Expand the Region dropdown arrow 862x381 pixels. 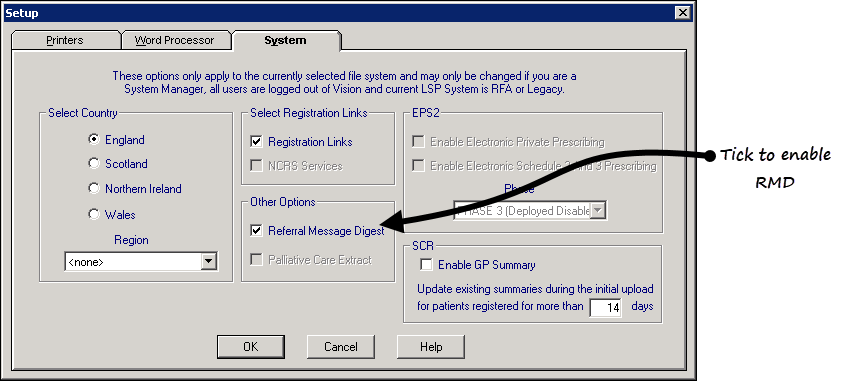pos(209,262)
